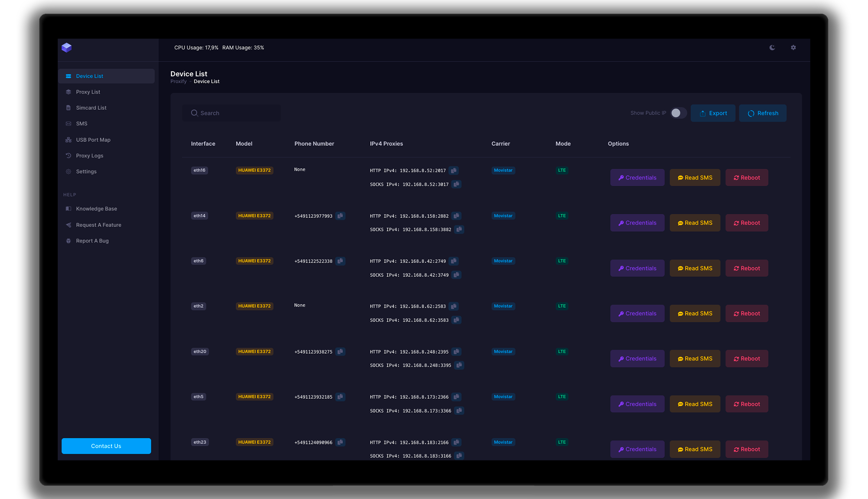This screenshot has height=499, width=868.
Task: Read SMS for eth6 device
Action: (x=694, y=268)
